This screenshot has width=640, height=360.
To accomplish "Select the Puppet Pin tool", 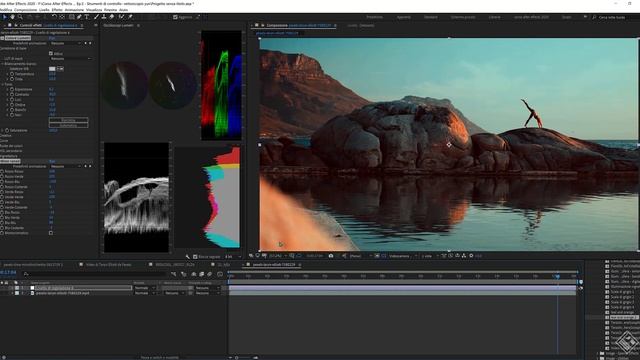I will tap(130, 17).
